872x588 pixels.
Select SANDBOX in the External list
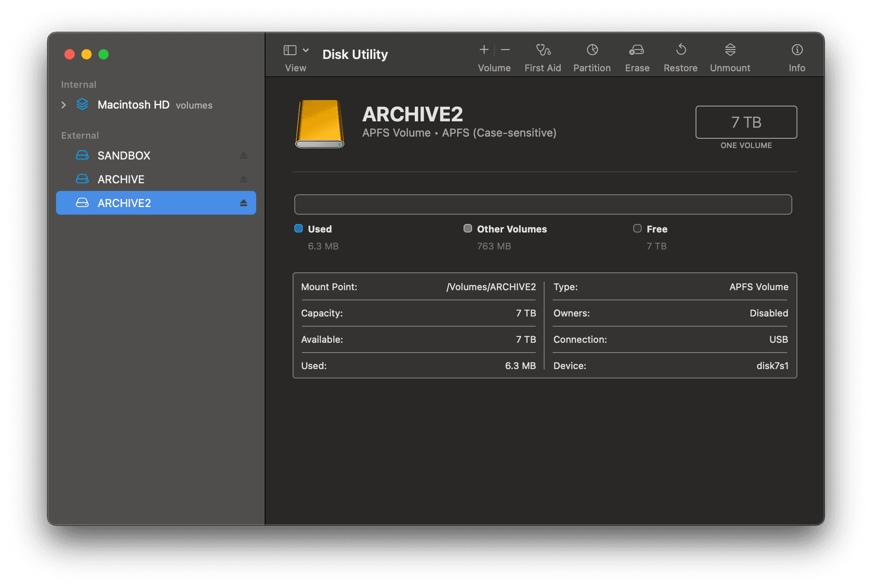tap(124, 155)
